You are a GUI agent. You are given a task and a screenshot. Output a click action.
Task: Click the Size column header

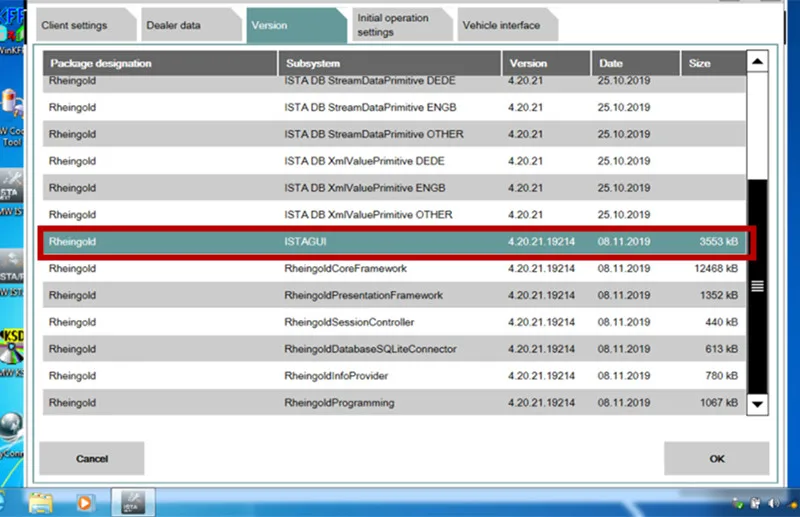713,63
